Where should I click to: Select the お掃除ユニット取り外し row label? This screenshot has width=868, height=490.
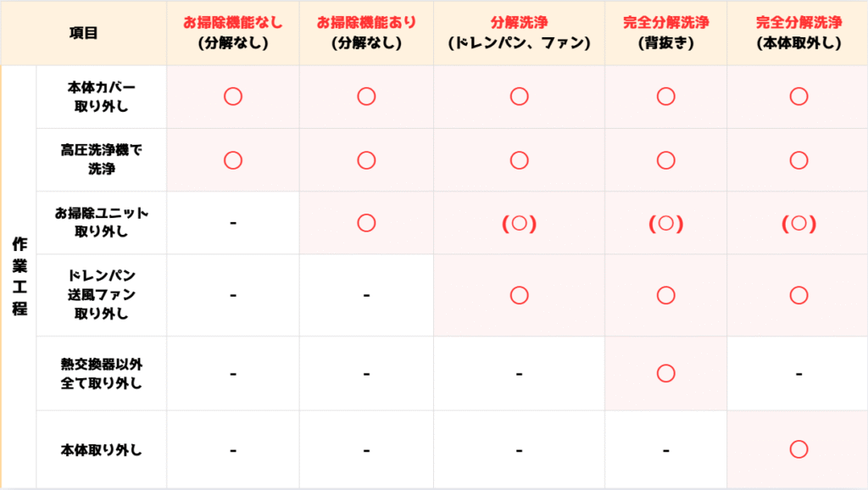(x=101, y=223)
